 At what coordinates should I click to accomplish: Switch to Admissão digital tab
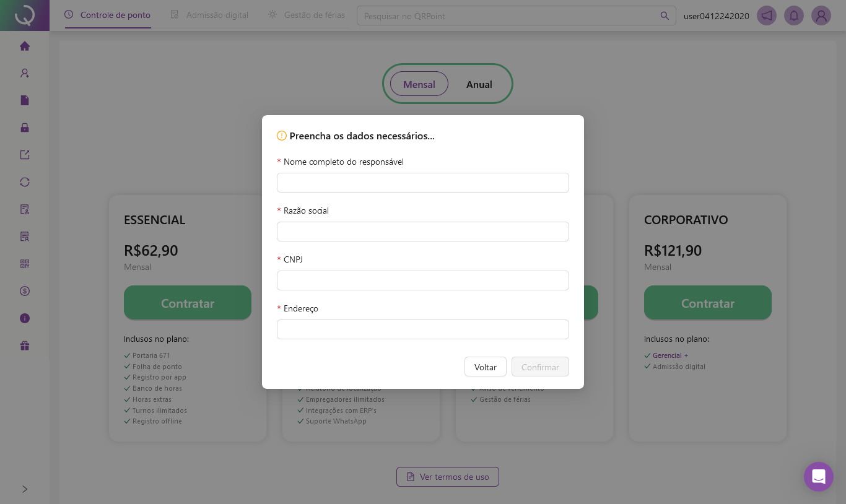[x=210, y=15]
